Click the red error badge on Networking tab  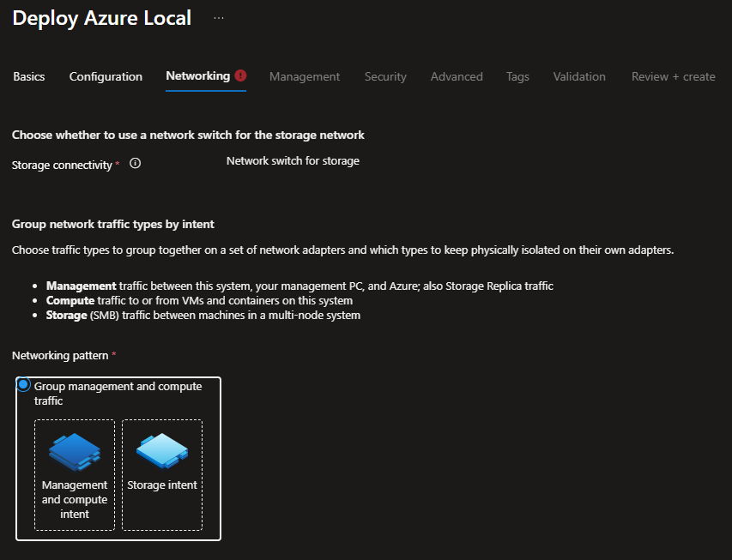coord(240,75)
